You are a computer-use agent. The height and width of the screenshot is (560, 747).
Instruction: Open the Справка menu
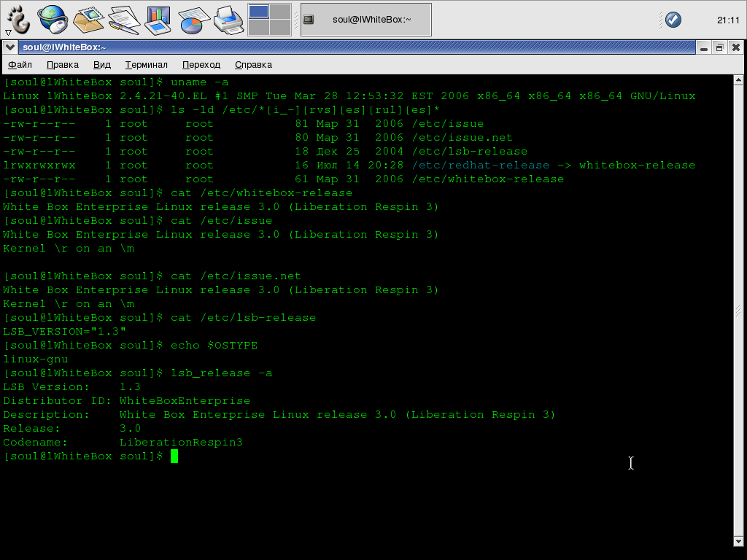click(253, 65)
